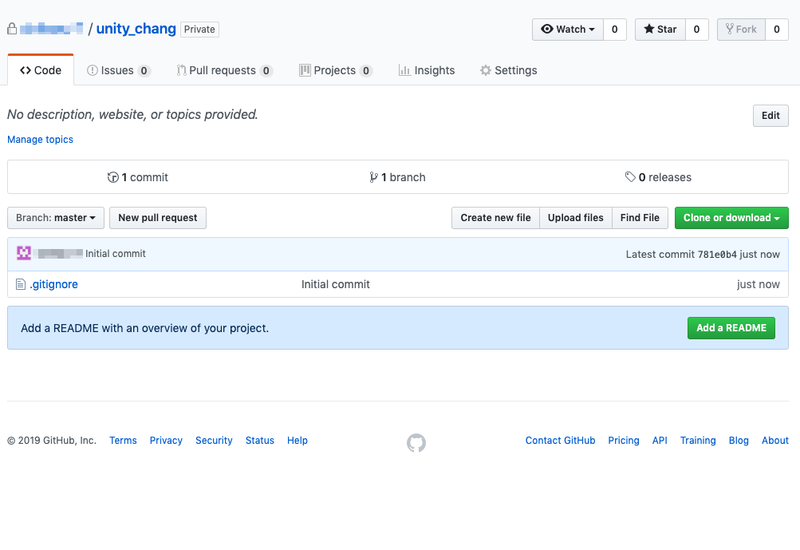Open the Pull requests tab

tap(224, 70)
